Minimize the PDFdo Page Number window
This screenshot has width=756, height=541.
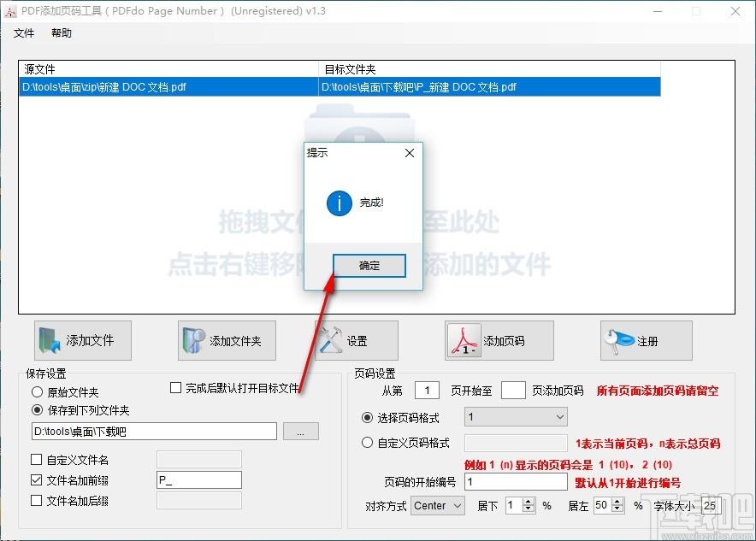[658, 11]
